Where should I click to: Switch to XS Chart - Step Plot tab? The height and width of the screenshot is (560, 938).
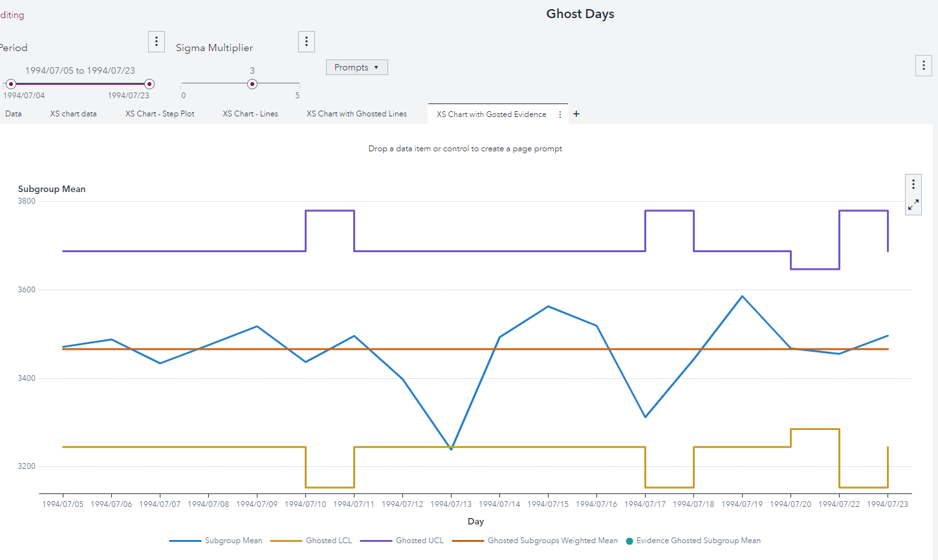point(160,114)
